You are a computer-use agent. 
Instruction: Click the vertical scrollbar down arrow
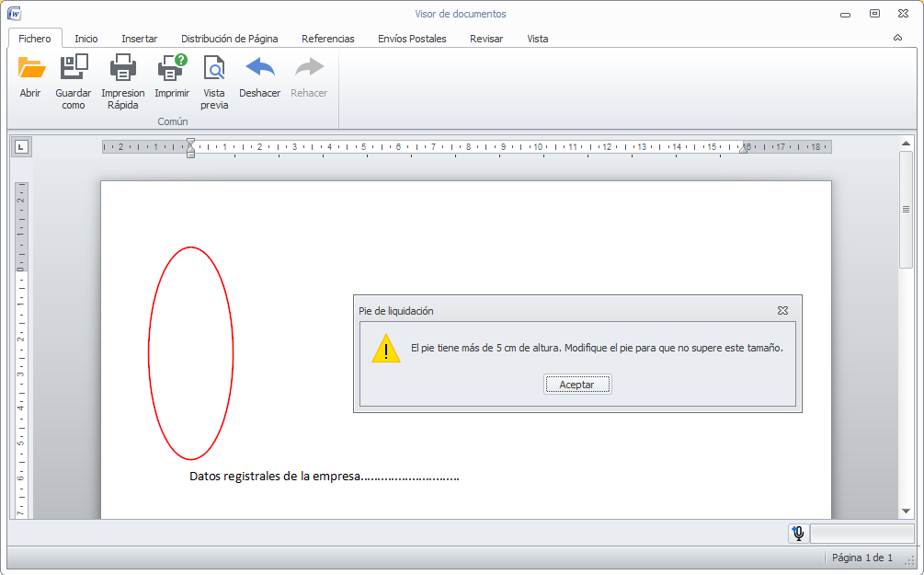[x=906, y=512]
